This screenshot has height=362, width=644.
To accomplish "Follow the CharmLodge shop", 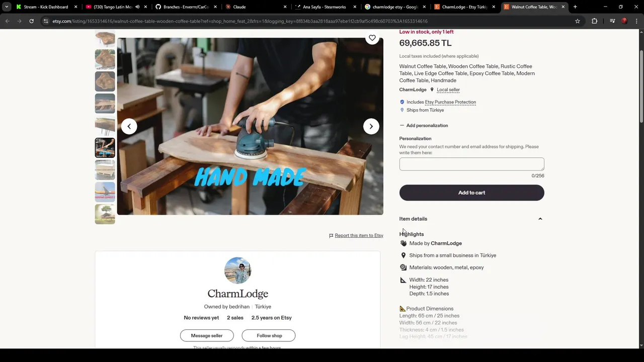I will pos(269,335).
